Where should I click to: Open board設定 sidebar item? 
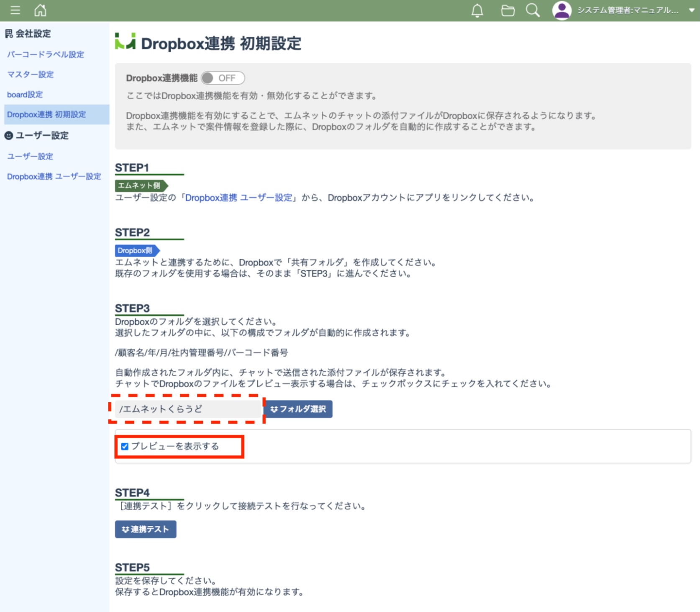[25, 95]
